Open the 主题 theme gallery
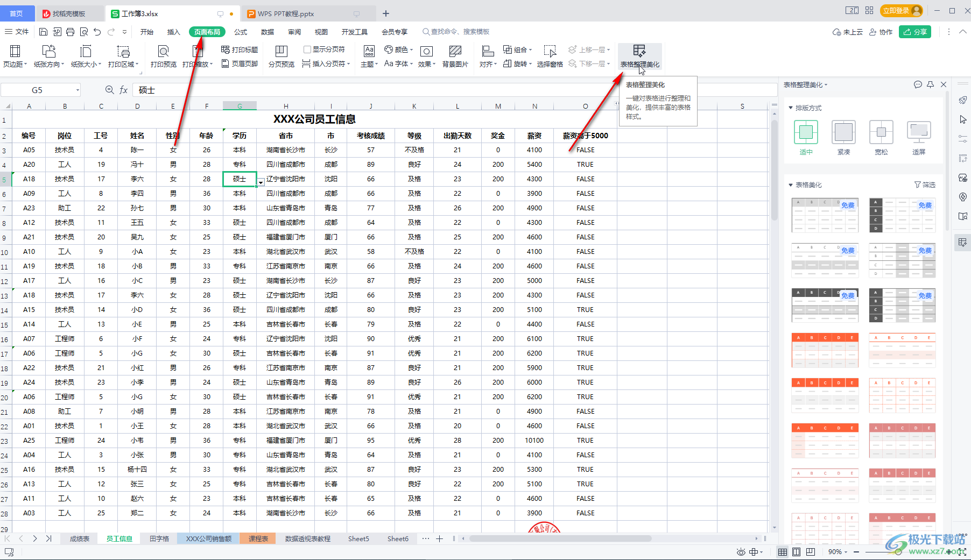This screenshot has height=560, width=971. click(x=369, y=56)
